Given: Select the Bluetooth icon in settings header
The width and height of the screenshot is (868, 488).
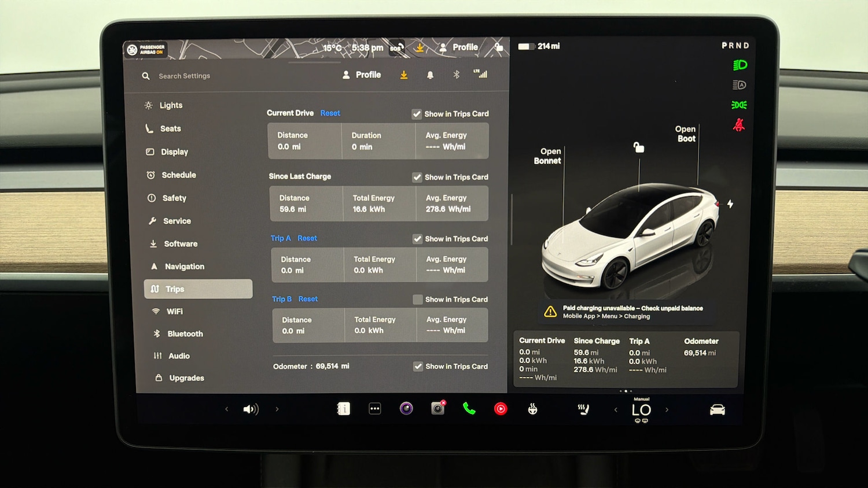Looking at the screenshot, I should click(x=456, y=75).
